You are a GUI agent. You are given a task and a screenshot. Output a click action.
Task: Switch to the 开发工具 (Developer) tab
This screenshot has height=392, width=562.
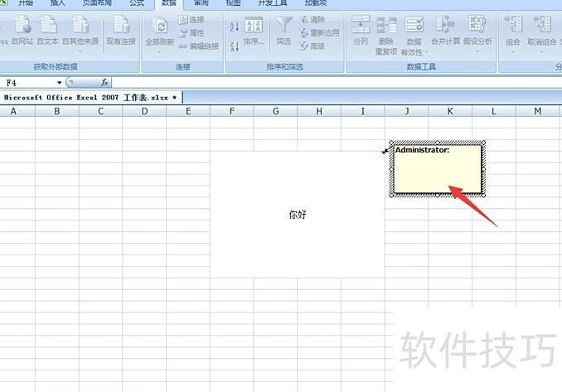coord(273,2)
